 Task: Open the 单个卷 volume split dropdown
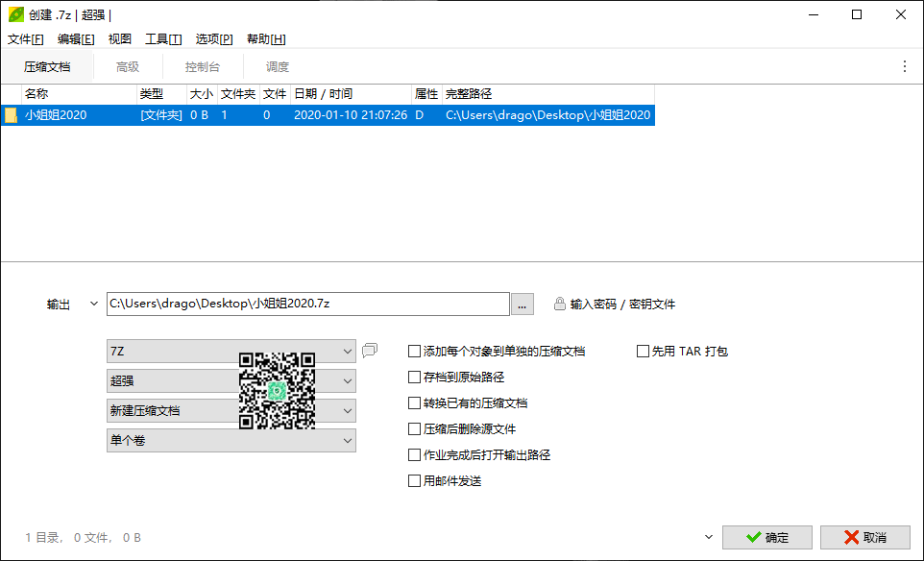(231, 440)
